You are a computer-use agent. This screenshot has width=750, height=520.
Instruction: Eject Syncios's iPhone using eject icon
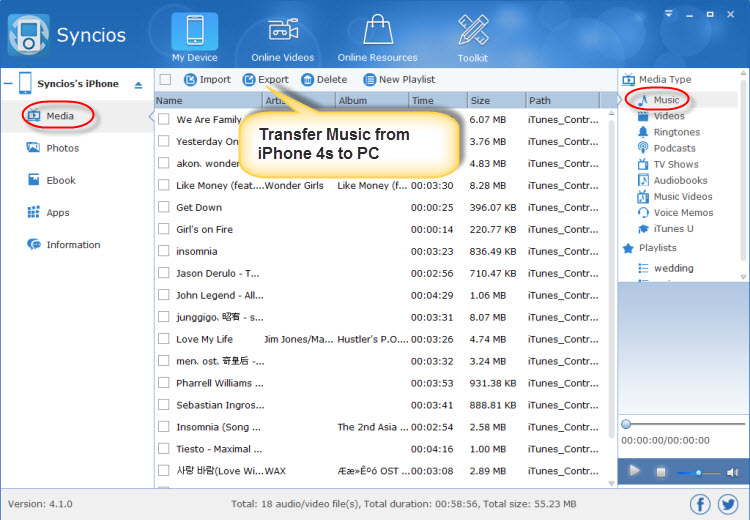[x=138, y=85]
